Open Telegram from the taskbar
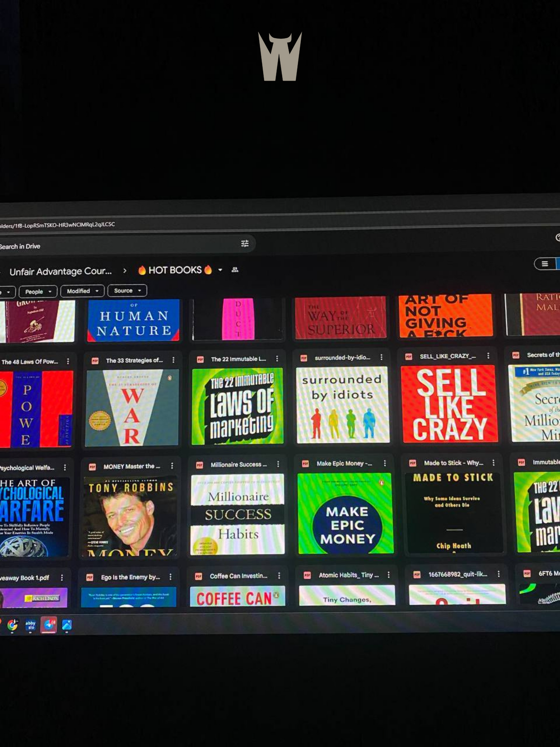This screenshot has height=747, width=560. [x=49, y=625]
